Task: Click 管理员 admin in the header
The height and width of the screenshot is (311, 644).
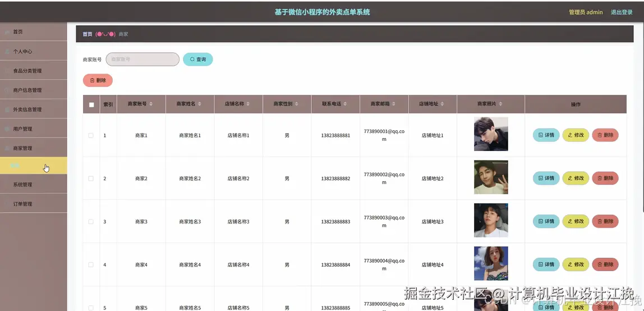Action: (x=586, y=12)
